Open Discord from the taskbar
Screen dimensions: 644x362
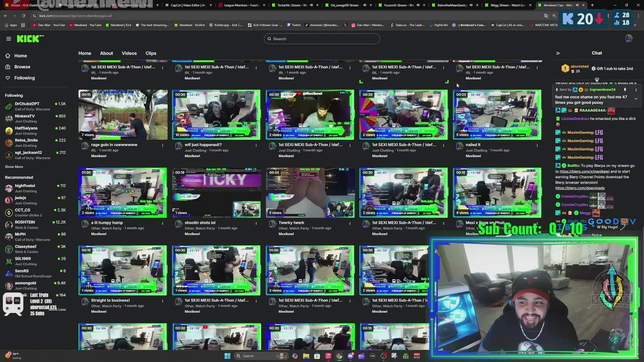[x=351, y=356]
